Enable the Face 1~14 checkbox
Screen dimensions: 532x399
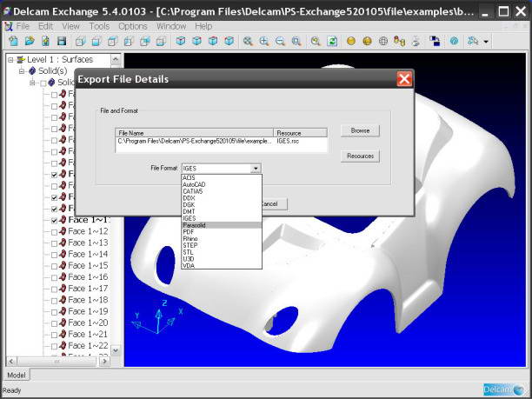[x=54, y=256]
